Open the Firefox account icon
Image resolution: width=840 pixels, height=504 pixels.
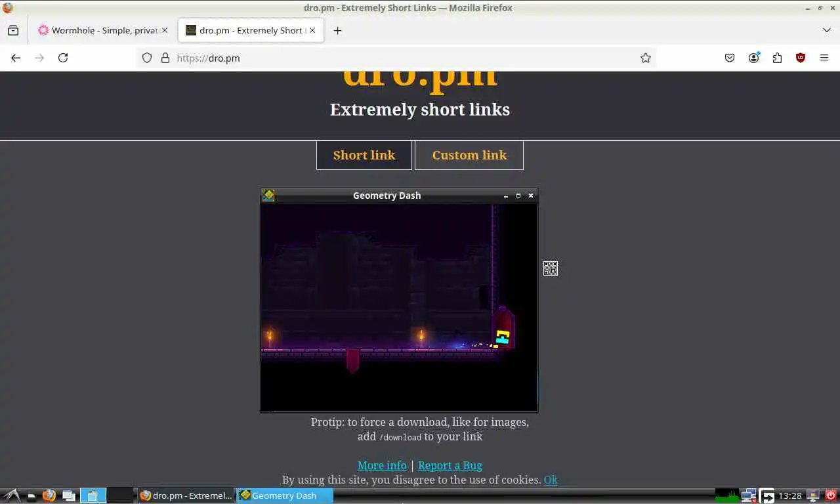click(753, 58)
